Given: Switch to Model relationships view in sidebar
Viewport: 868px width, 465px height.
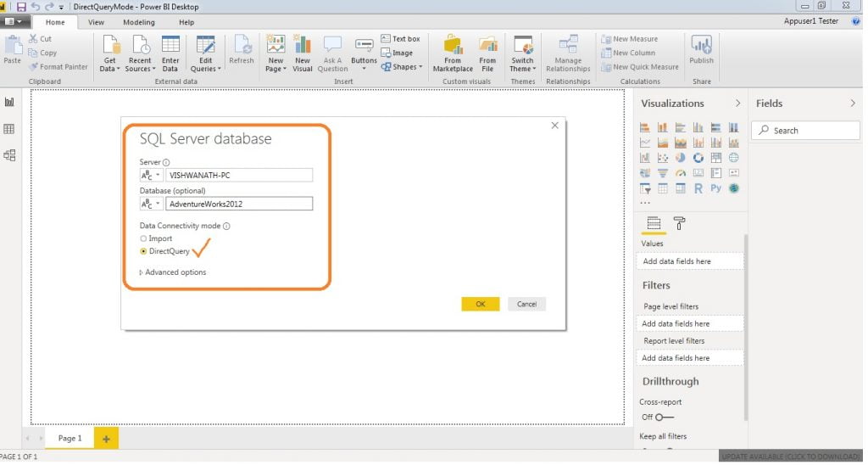Looking at the screenshot, I should [8, 155].
